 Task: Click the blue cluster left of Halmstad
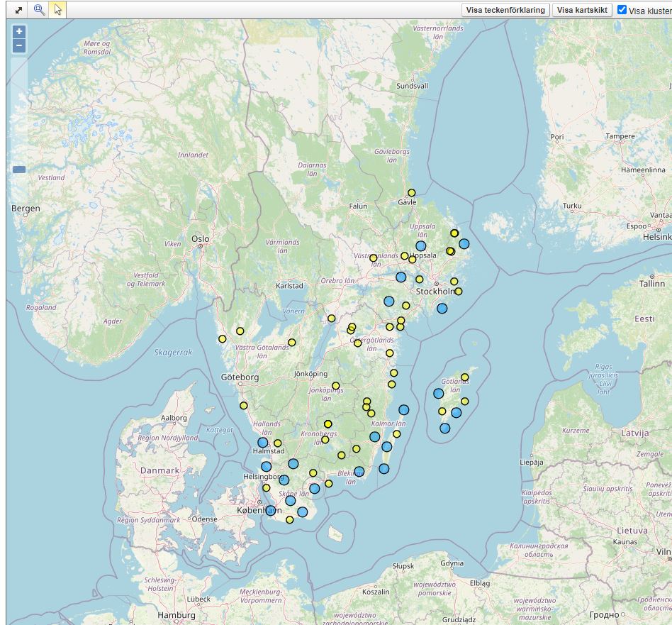point(263,443)
